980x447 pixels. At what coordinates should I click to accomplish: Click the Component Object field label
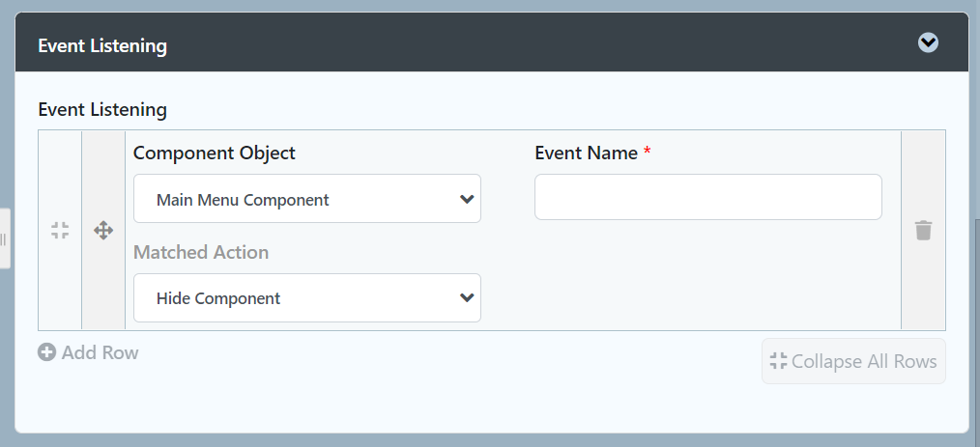(x=215, y=153)
